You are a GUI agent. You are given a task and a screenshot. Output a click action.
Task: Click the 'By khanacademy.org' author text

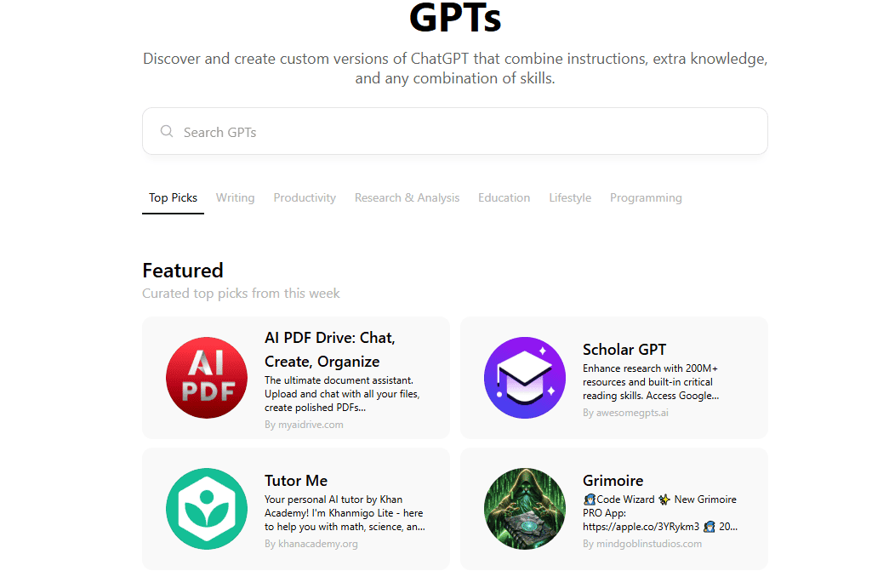[x=311, y=544]
